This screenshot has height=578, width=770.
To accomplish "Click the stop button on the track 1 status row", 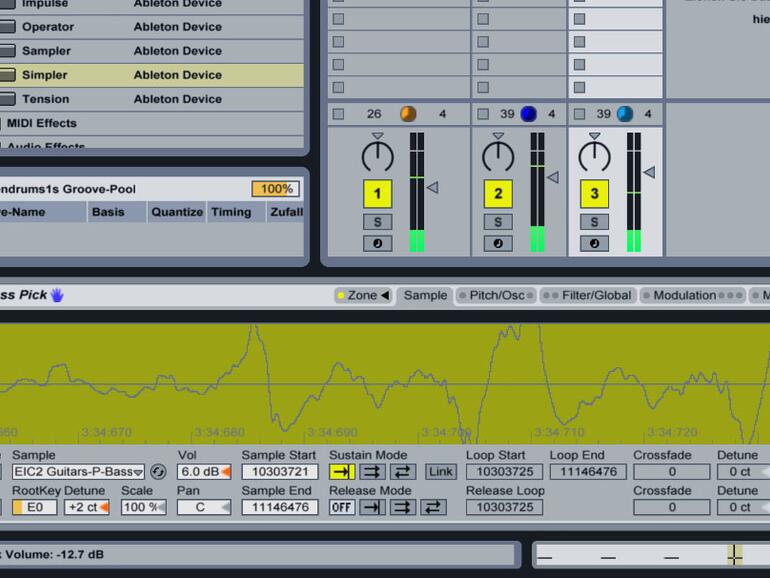I will point(338,114).
